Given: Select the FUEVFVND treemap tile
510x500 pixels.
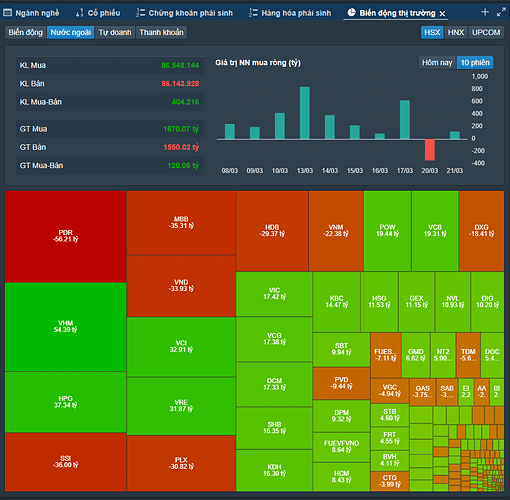Looking at the screenshot, I should 341,447.
